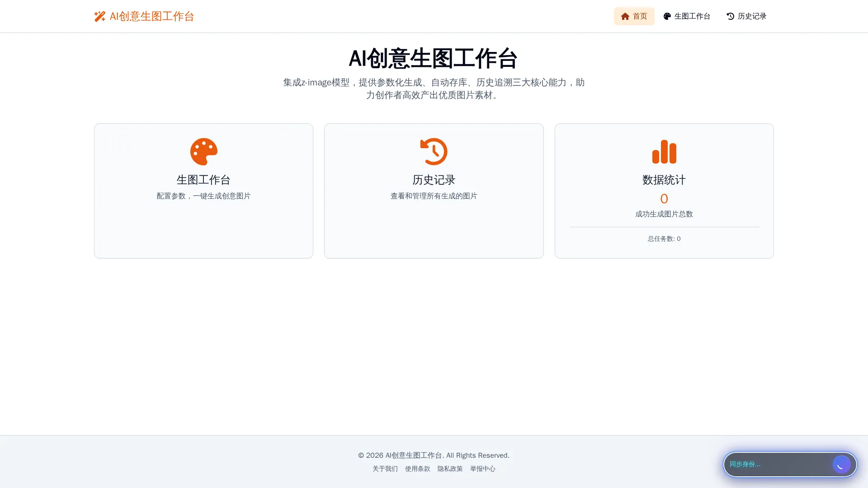Screen dimensions: 868x488
Task: Click the site title AI创意生图工作台
Action: (151, 16)
